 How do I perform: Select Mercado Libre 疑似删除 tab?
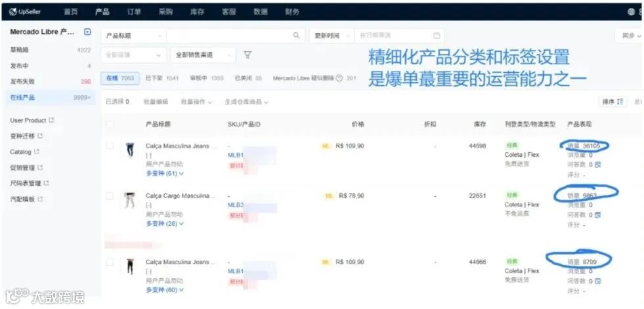point(314,78)
